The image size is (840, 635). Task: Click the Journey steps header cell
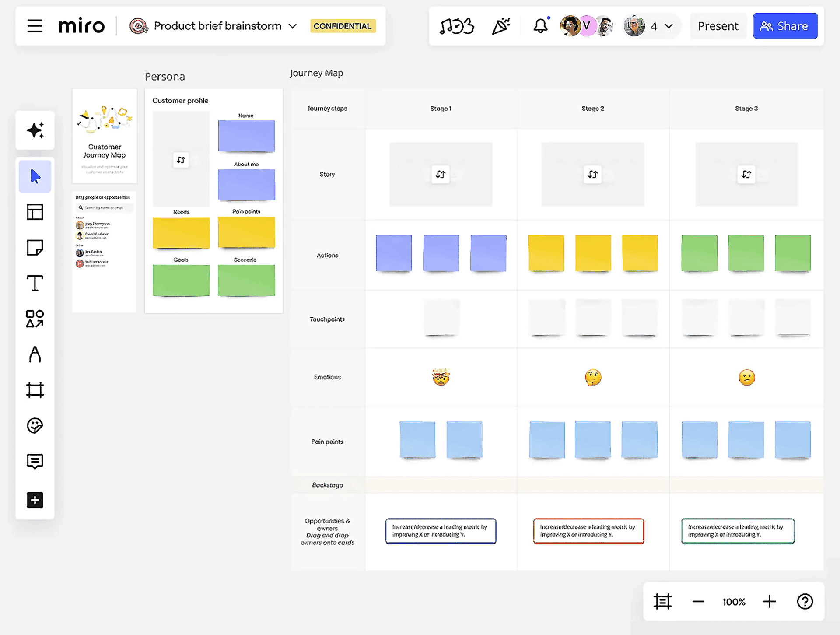coord(327,109)
